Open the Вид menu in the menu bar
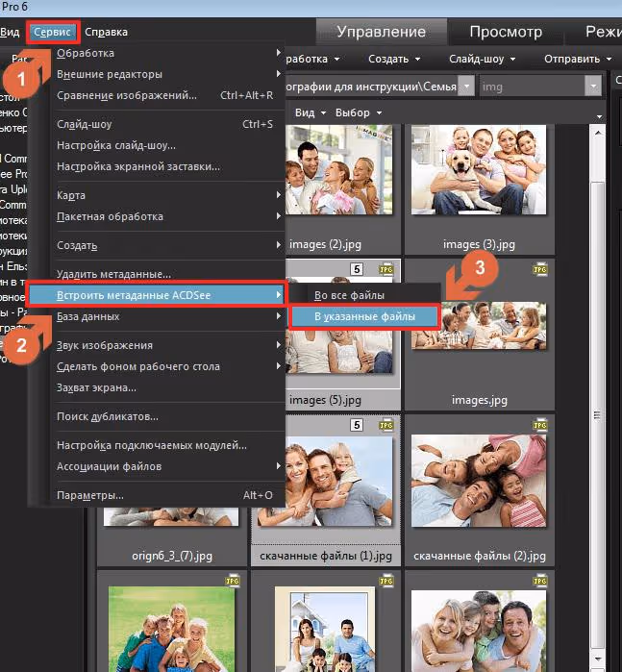Viewport: 622px width, 672px height. (x=10, y=32)
